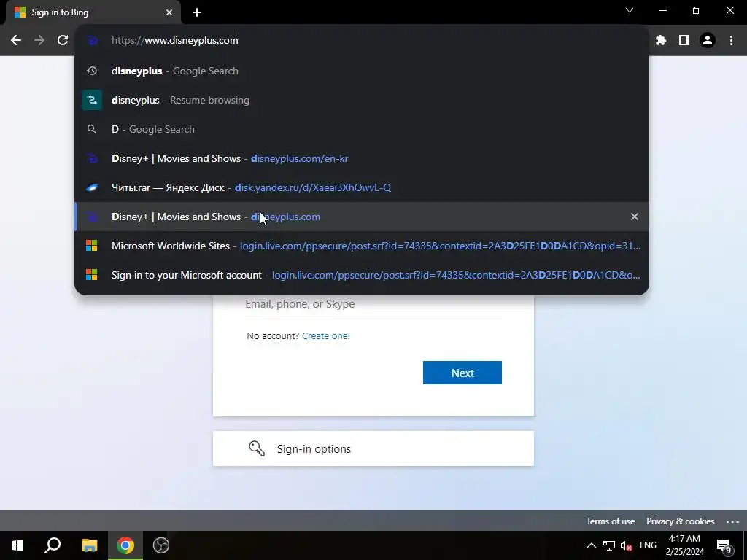Open Terms of use link
This screenshot has height=560, width=747.
pyautogui.click(x=611, y=521)
